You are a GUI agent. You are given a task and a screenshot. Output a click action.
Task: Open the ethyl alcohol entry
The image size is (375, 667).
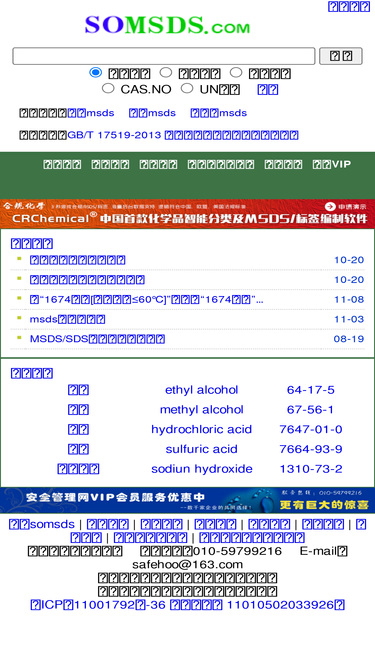pos(202,390)
